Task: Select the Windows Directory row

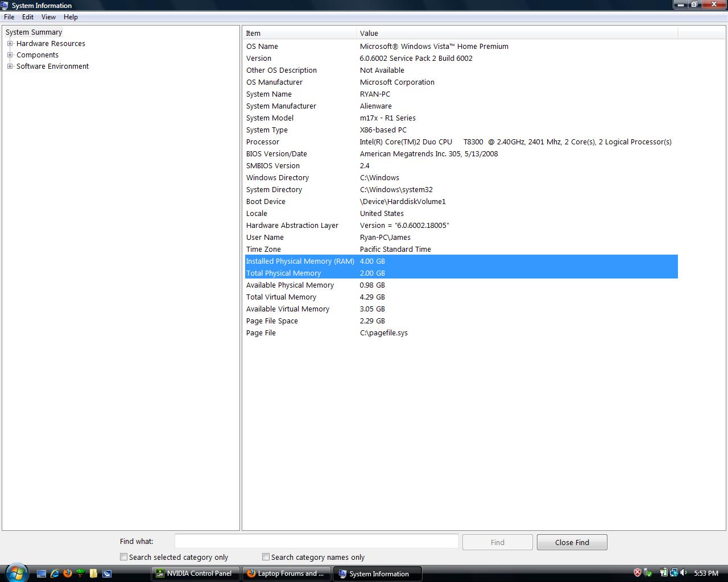Action: (x=461, y=178)
